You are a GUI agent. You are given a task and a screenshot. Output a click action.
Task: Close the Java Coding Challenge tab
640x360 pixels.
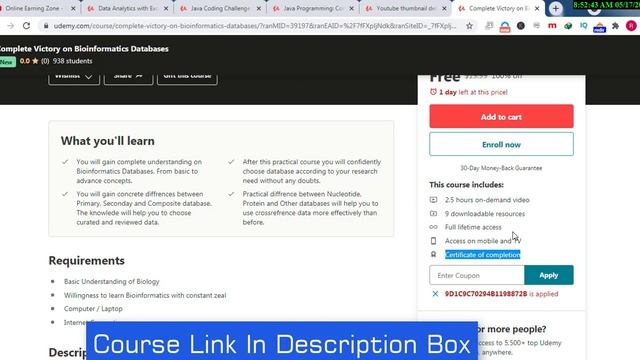pyautogui.click(x=258, y=8)
